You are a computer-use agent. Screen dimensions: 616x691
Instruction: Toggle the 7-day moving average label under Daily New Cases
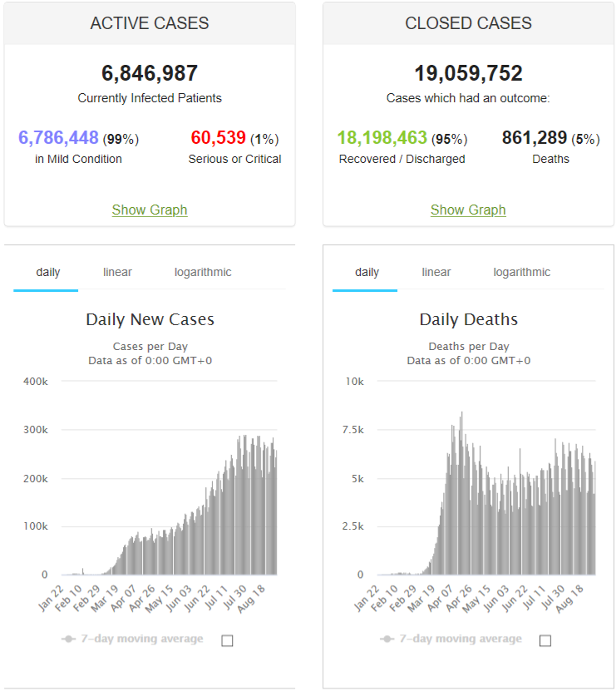coord(142,639)
